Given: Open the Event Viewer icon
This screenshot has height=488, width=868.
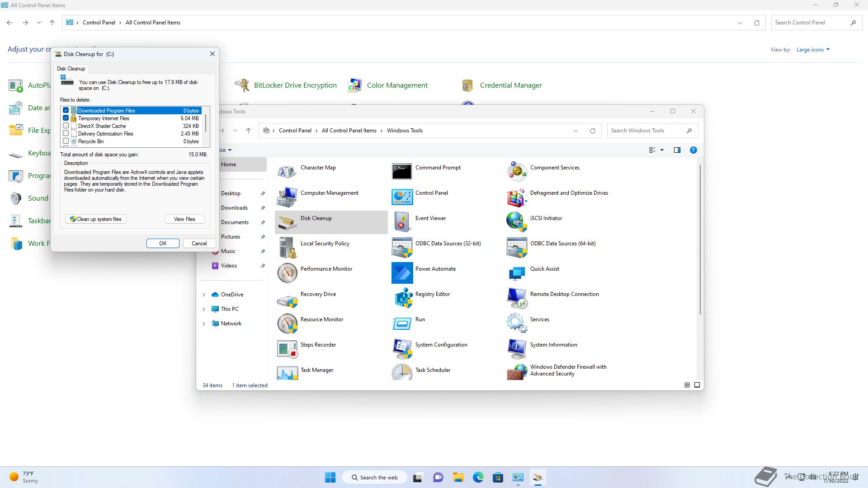Looking at the screenshot, I should pos(402,222).
